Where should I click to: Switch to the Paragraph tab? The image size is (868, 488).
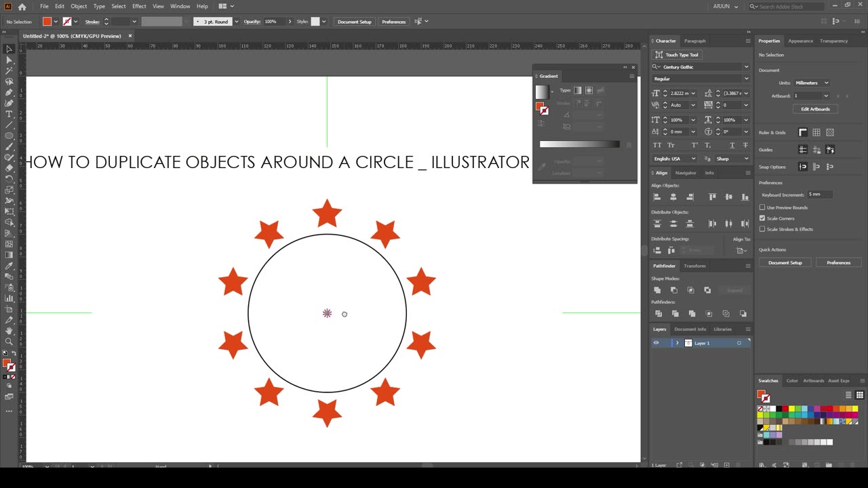[x=694, y=41]
